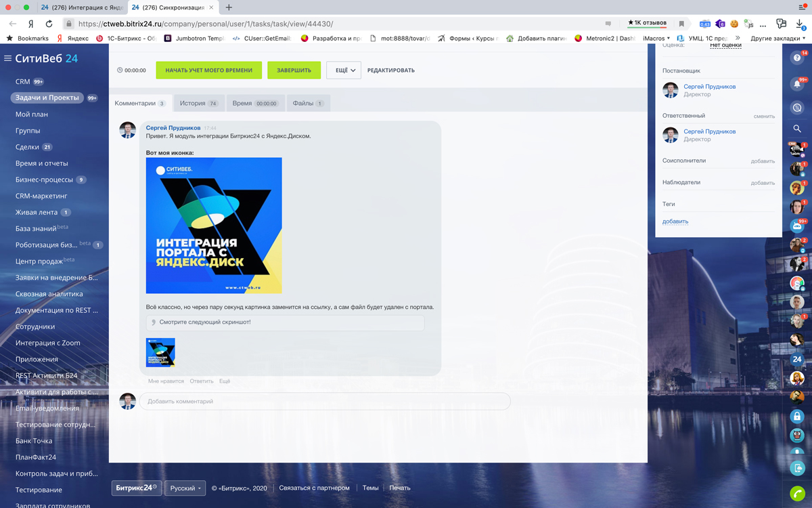Expand the ЕЩЁ dropdown button
The height and width of the screenshot is (508, 812).
click(344, 70)
